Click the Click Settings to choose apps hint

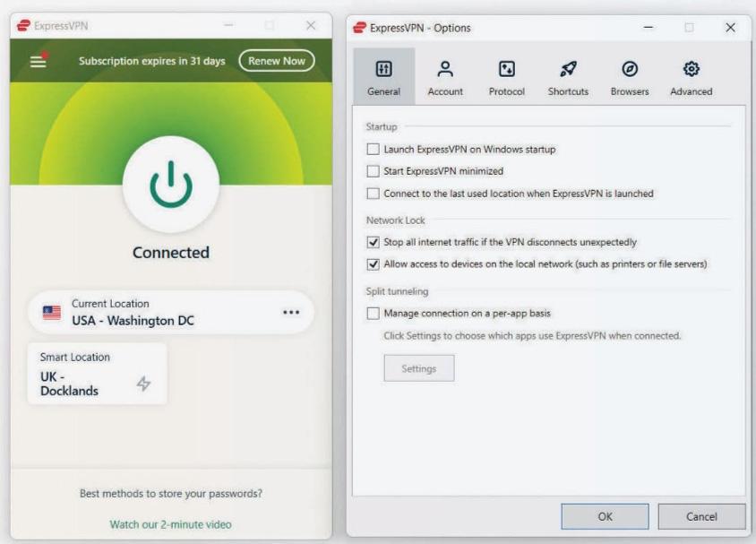coord(532,336)
